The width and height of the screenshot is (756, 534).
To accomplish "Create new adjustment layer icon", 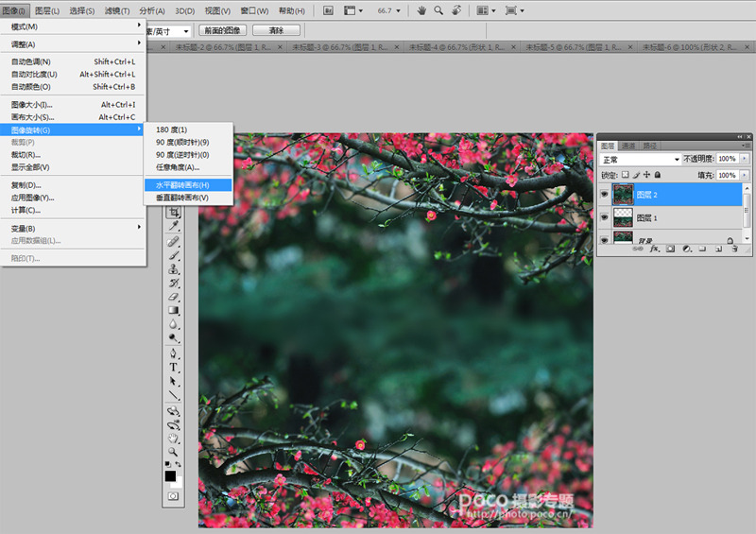I will 687,249.
